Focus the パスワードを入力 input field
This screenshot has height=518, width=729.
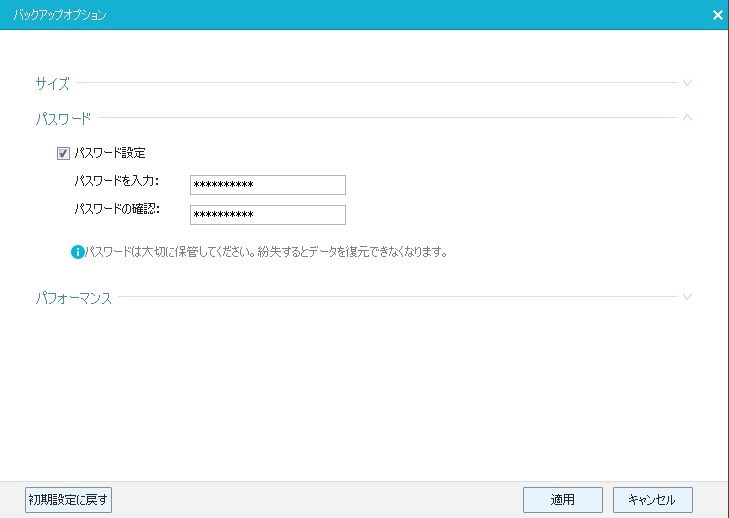(267, 184)
